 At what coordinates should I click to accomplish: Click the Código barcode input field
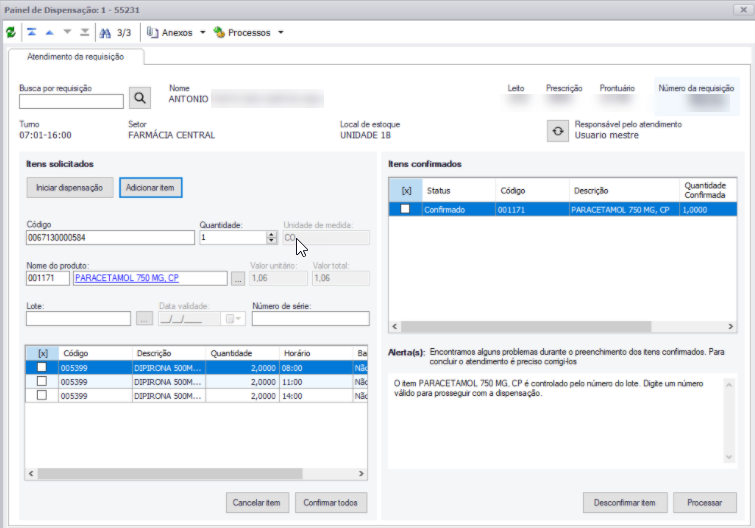[x=110, y=237]
